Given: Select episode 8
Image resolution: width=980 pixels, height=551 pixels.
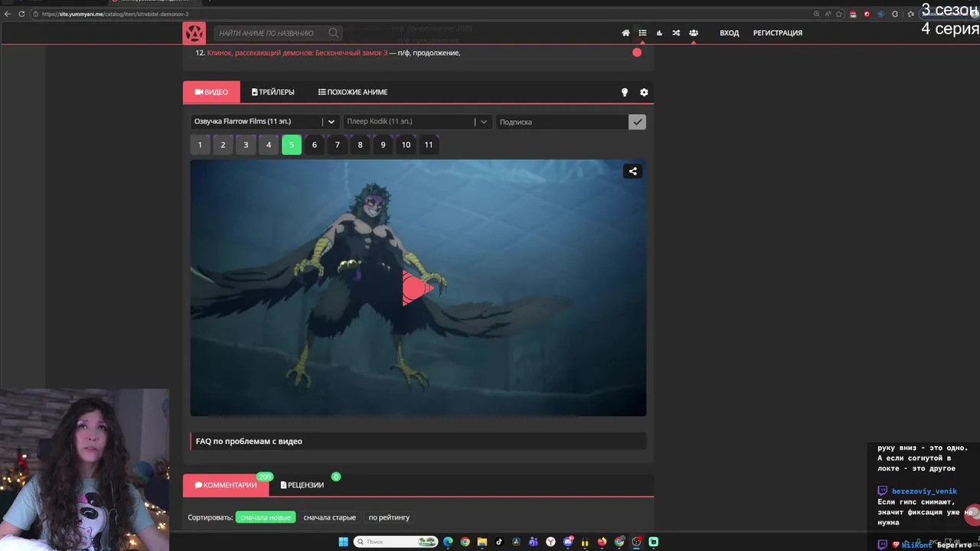Looking at the screenshot, I should 360,145.
